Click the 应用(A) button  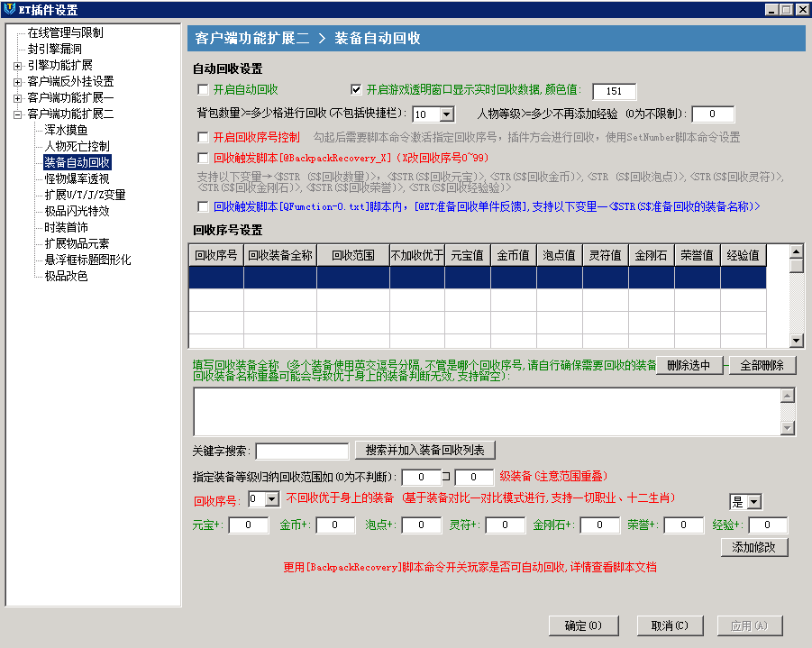tap(750, 625)
